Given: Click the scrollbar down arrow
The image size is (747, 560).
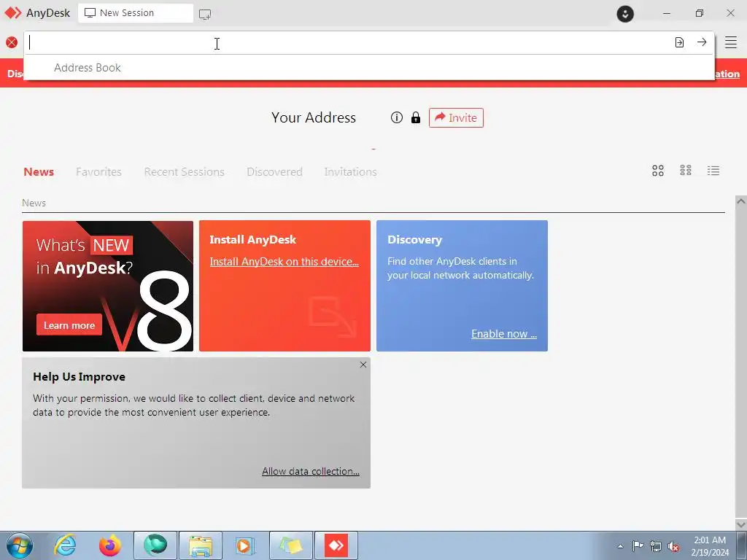Looking at the screenshot, I should pyautogui.click(x=741, y=524).
